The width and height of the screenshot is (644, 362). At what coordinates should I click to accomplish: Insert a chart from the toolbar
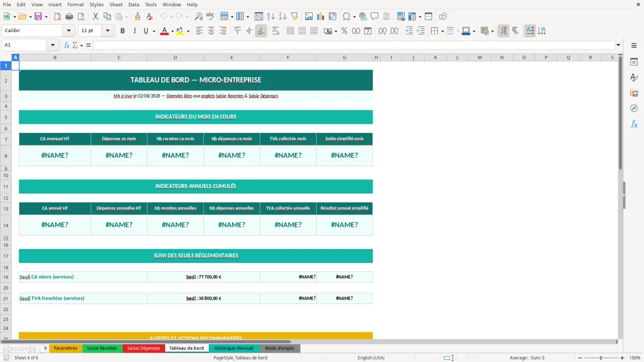(321, 17)
